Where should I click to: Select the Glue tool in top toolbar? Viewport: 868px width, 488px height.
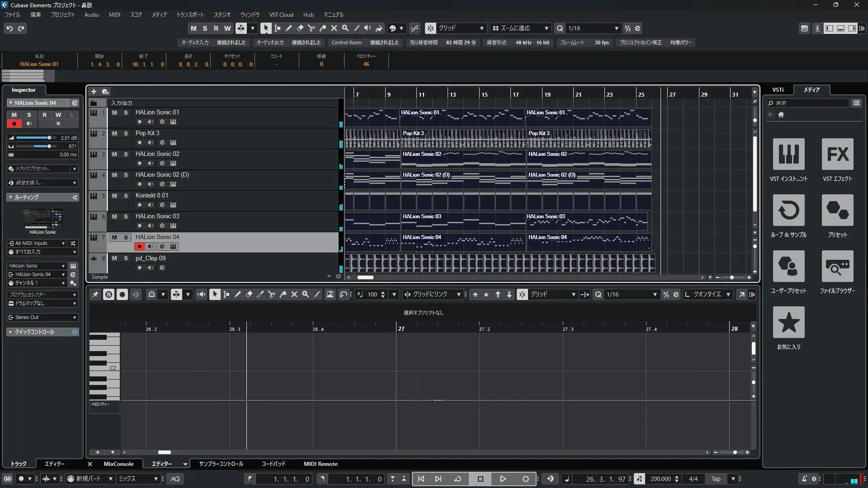(x=322, y=28)
